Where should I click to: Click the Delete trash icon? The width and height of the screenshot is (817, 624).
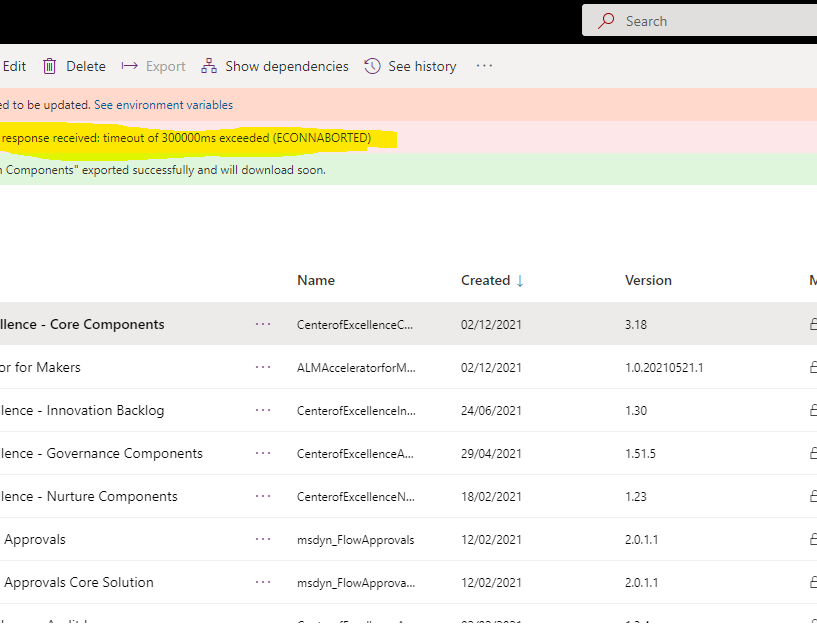click(50, 66)
